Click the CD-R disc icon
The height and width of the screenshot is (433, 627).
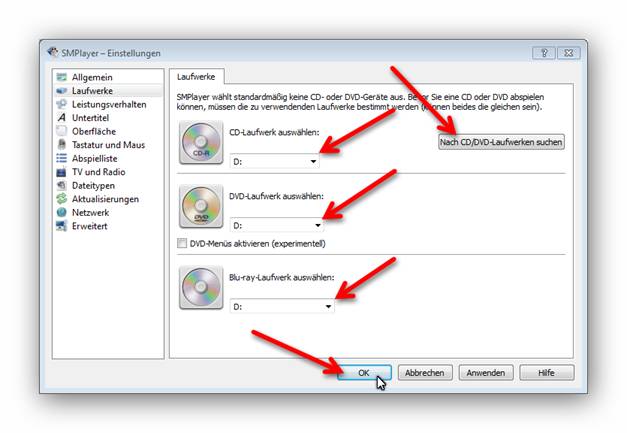201,142
